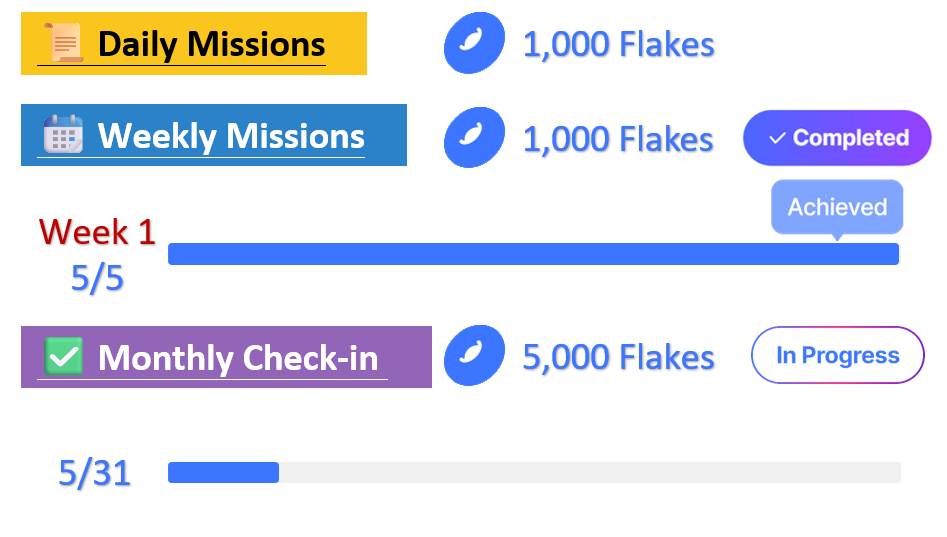This screenshot has height=537, width=947.
Task: Open the Daily Missions heading
Action: coord(211,44)
